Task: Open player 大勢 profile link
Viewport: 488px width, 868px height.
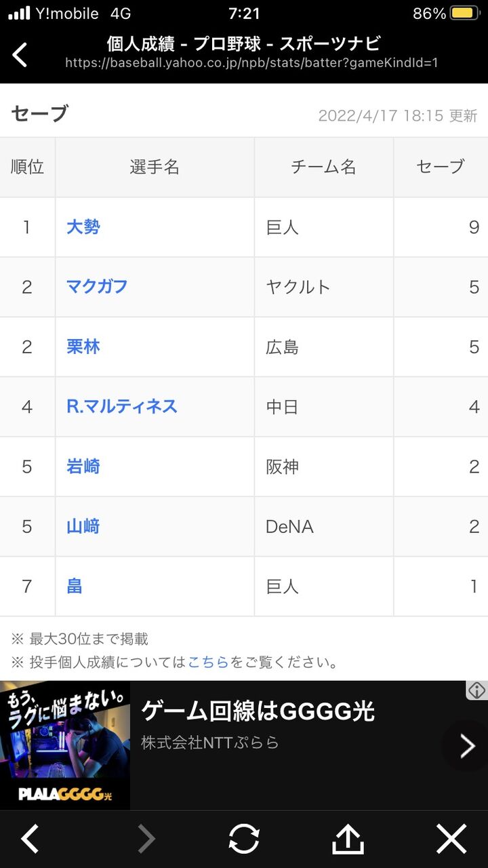Action: 83,227
